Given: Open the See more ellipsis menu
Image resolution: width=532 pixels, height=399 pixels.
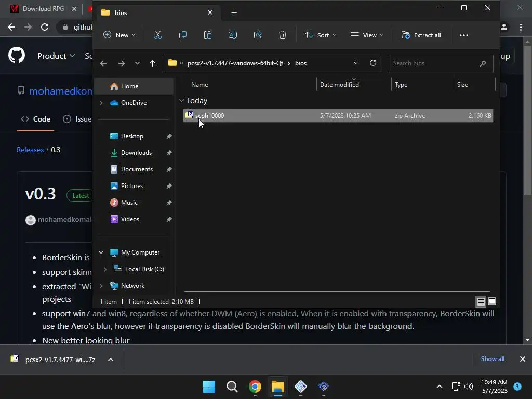Looking at the screenshot, I should pyautogui.click(x=464, y=35).
